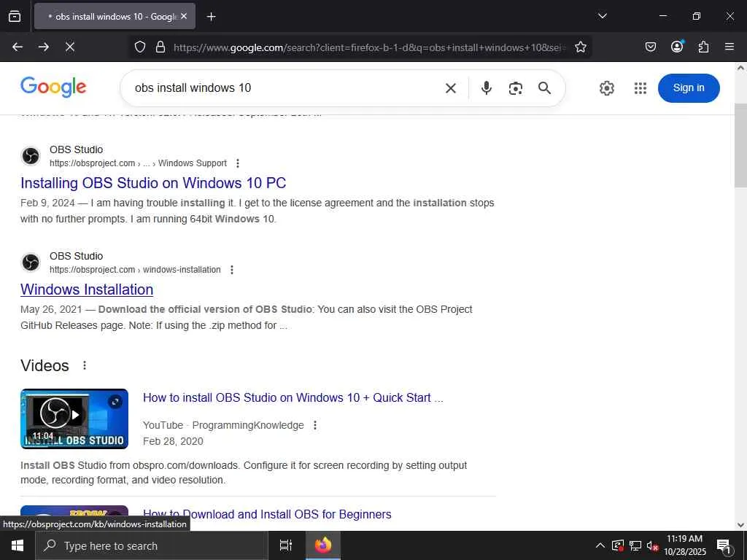This screenshot has width=747, height=560.
Task: Click scrollbar down arrow
Action: pyautogui.click(x=740, y=525)
